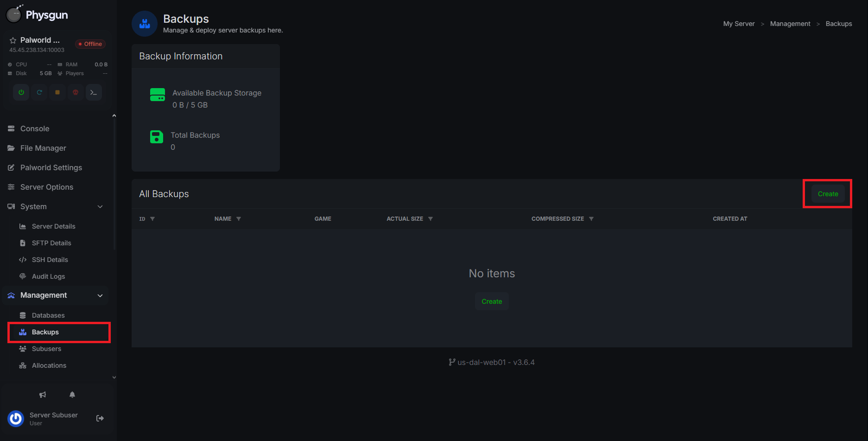Click Backups breadcrumb

839,24
